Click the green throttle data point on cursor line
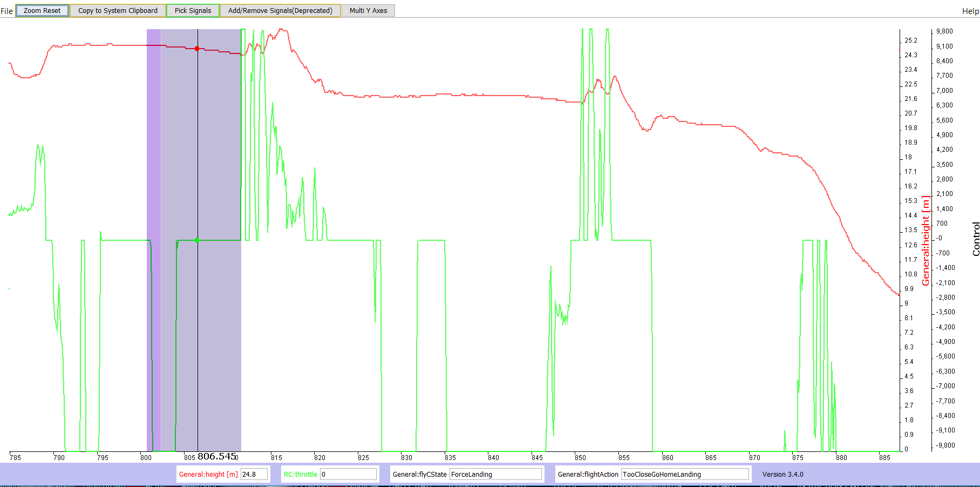The height and width of the screenshot is (487, 980). 197,240
